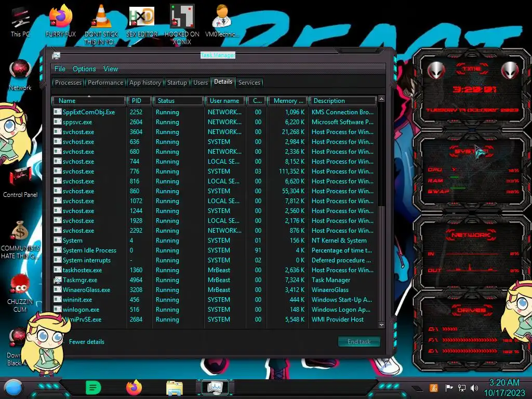
Task: Open the Action Center flag tray icon
Action: pos(449,388)
